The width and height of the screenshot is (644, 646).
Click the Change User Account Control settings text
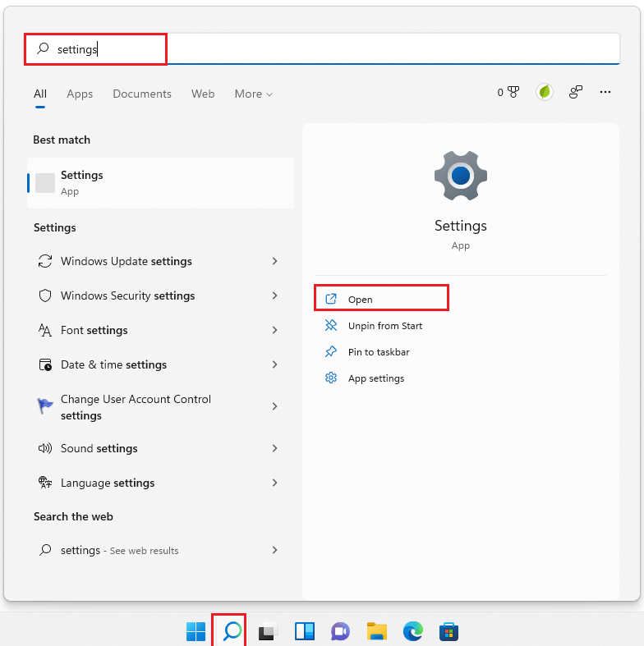click(136, 407)
